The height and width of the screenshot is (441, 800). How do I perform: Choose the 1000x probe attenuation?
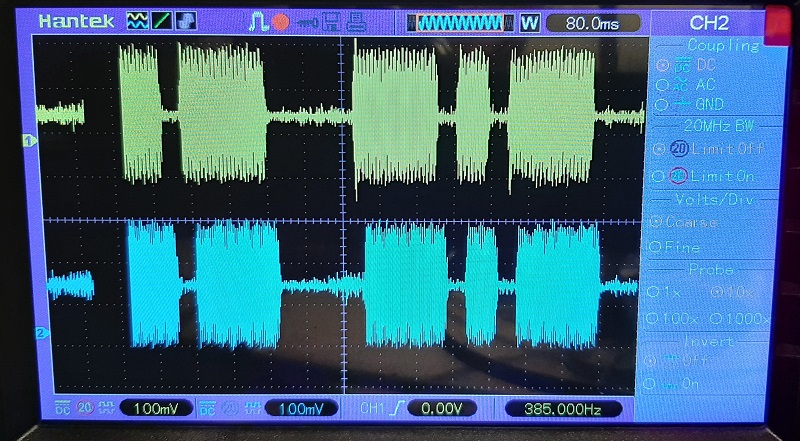(737, 318)
